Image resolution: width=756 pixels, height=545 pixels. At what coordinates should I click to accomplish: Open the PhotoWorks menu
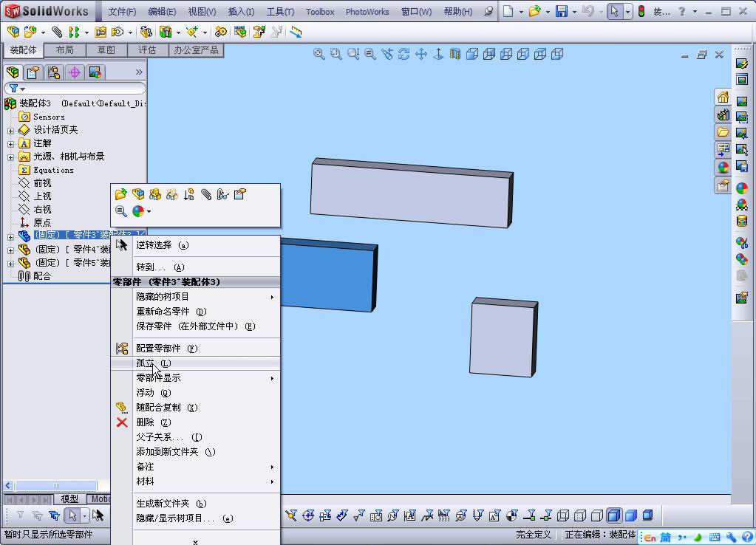tap(367, 12)
